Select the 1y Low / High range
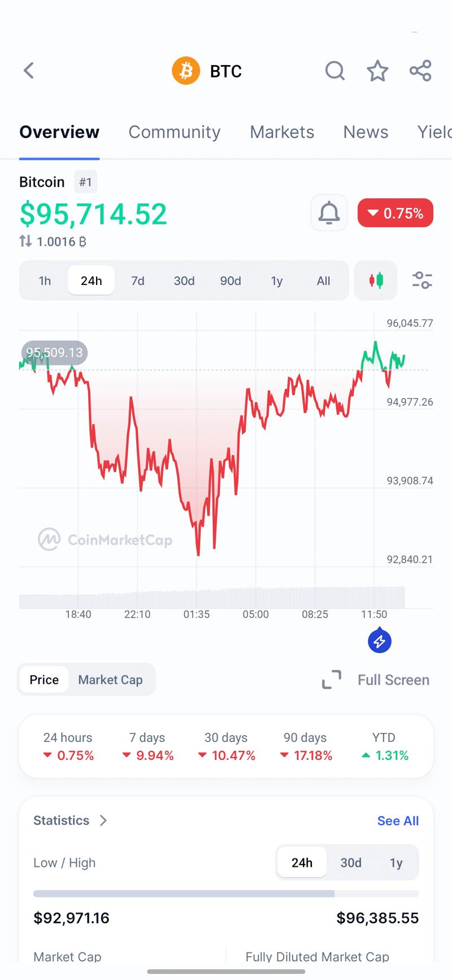The image size is (452, 980). [396, 862]
